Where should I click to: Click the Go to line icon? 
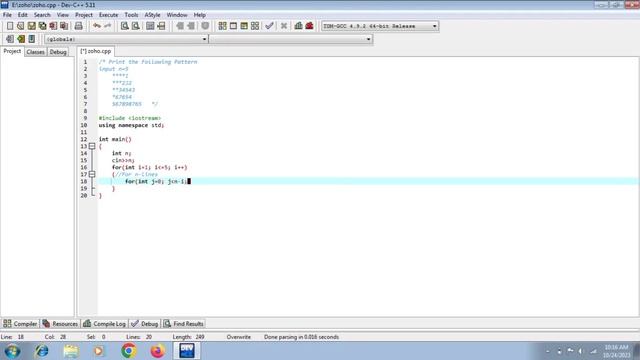click(x=161, y=26)
